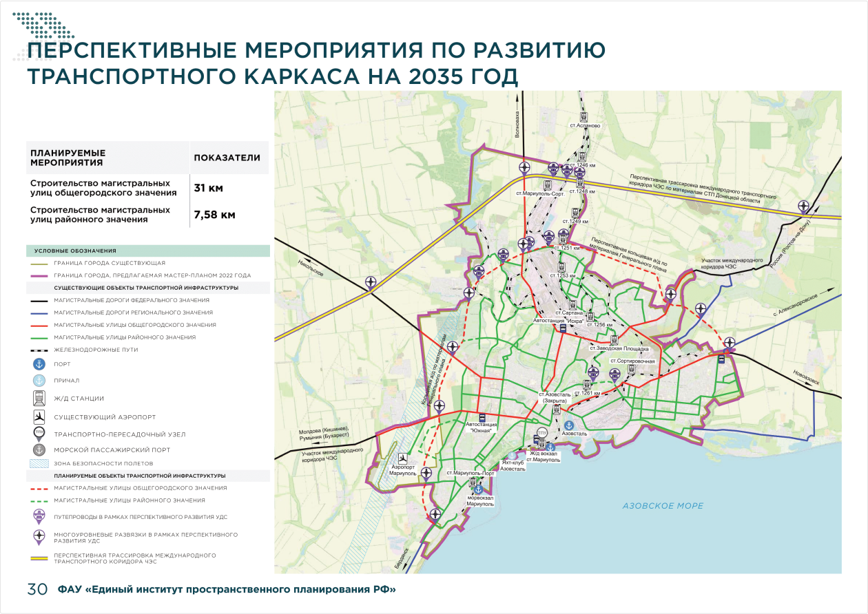Select the путепроводы purple legend marker
This screenshot has height=614, width=868.
coord(40,517)
